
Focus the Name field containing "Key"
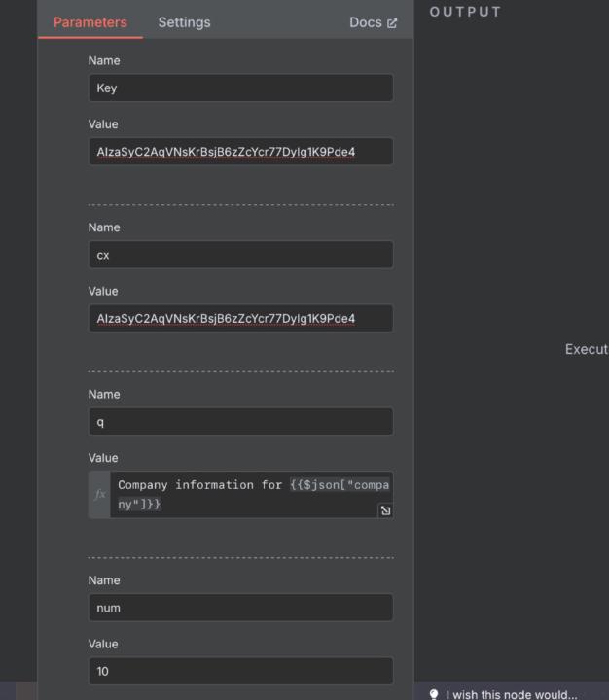240,87
